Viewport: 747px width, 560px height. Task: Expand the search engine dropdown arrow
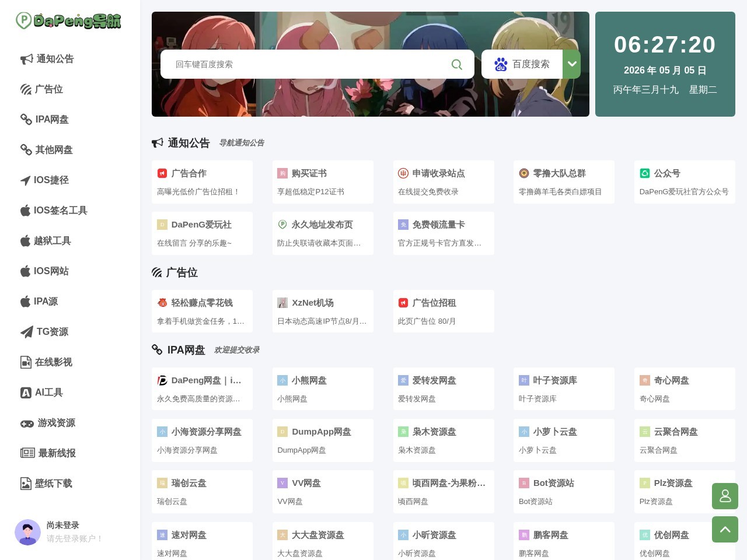pos(572,64)
